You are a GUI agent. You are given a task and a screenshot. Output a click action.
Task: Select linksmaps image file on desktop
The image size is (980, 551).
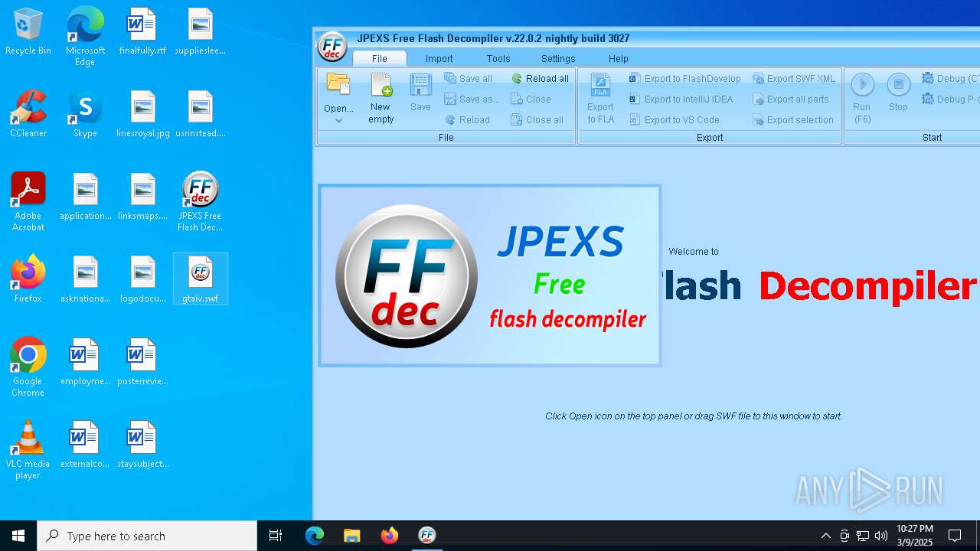tap(142, 197)
